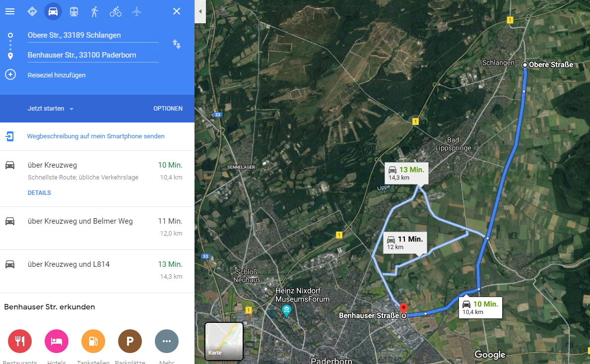Select cycling directions mode
This screenshot has height=364, width=590.
point(116,11)
